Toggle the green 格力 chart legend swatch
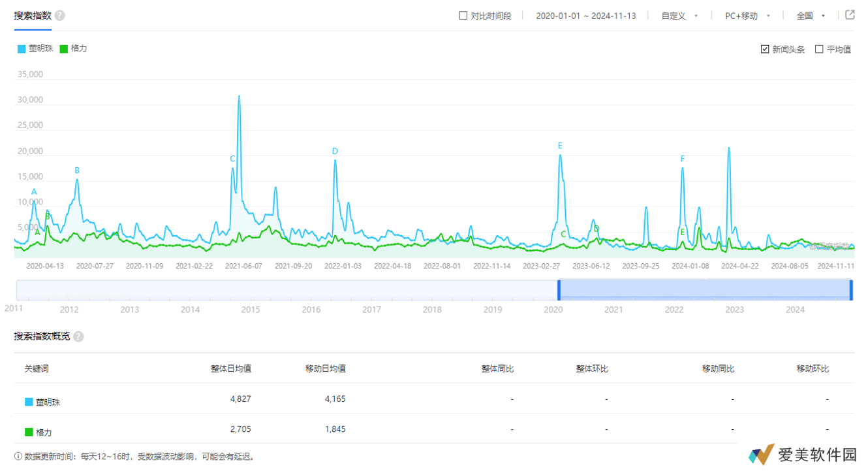Screen dimensions: 868x471 (x=63, y=49)
